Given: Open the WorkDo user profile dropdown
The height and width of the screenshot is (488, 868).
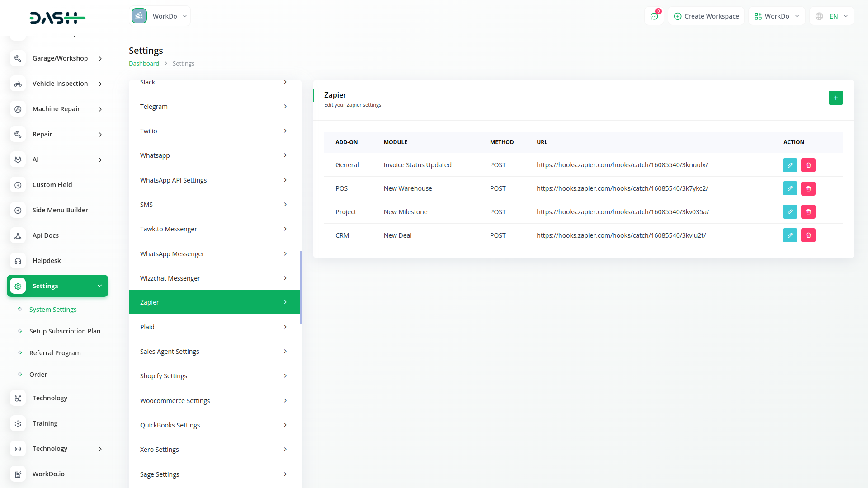Looking at the screenshot, I should pos(777,16).
